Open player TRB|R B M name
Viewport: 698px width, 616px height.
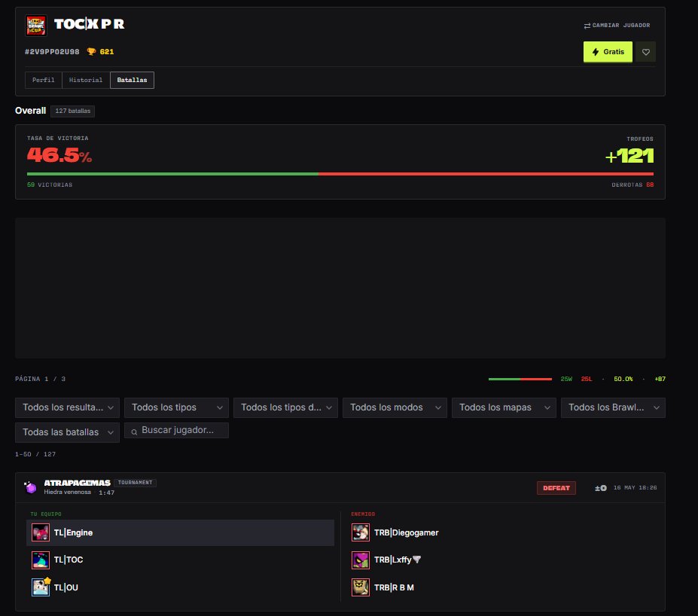[x=394, y=587]
